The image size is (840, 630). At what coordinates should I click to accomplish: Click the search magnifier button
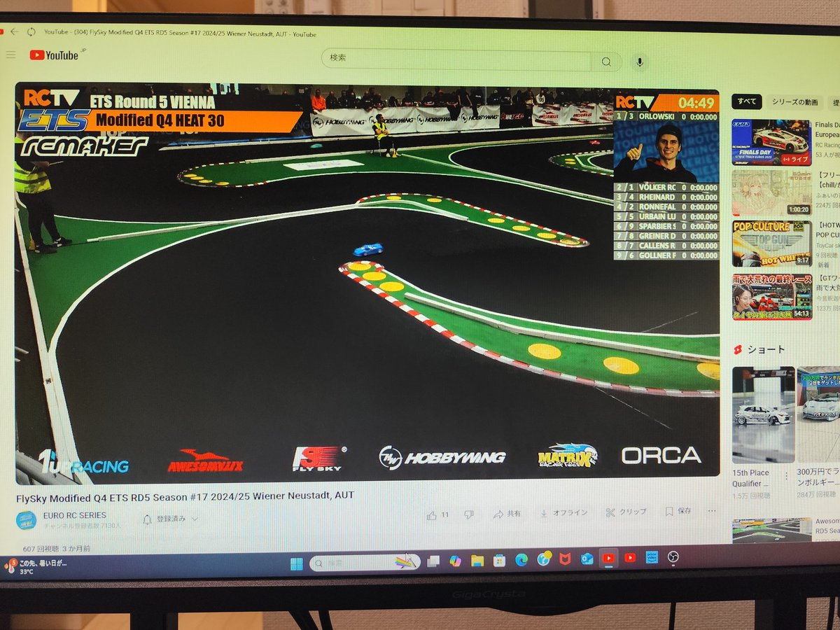click(605, 62)
